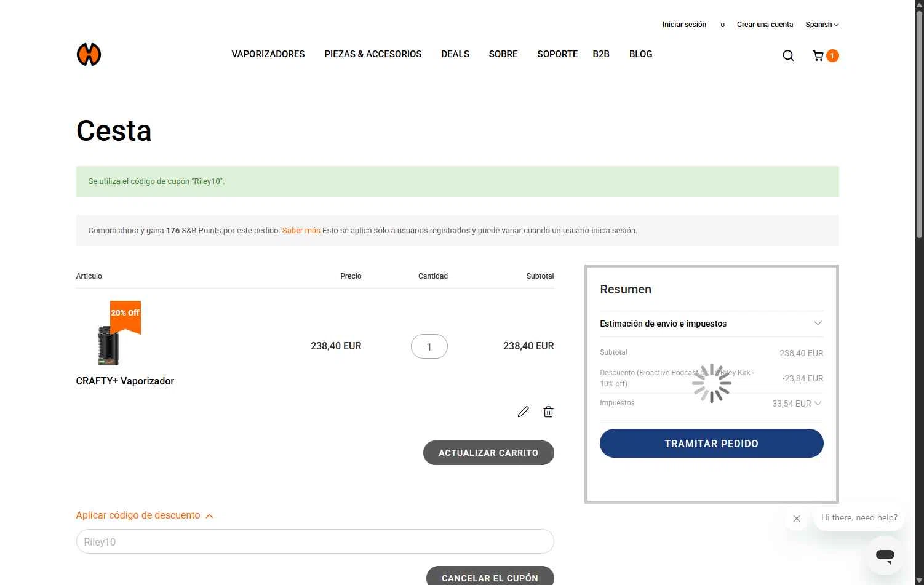Open the search magnifier icon

click(x=788, y=55)
